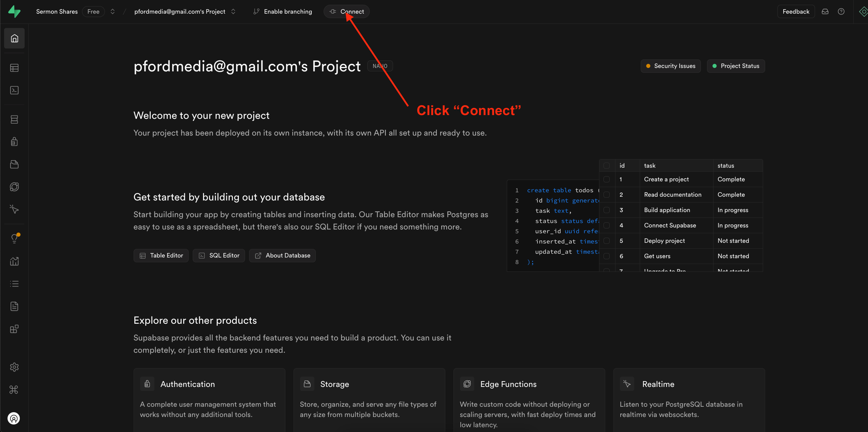
Task: Open the Storage sidebar icon
Action: click(x=14, y=164)
